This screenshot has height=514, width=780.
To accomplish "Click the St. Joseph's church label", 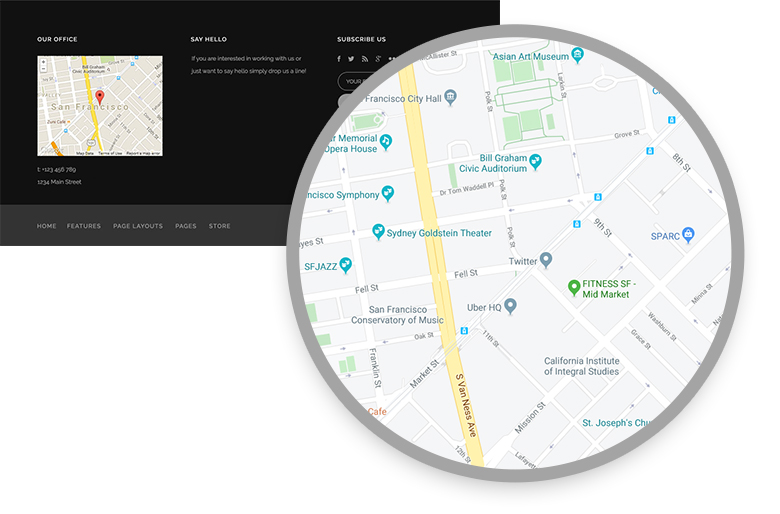I will point(616,422).
